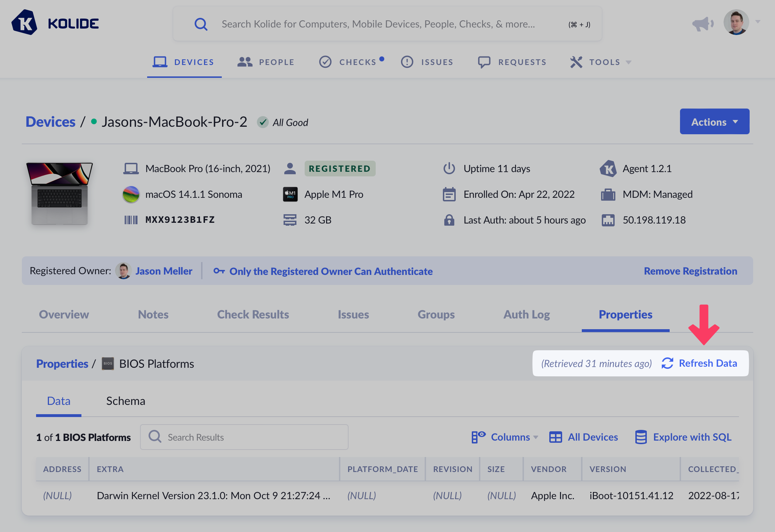Click the key icon beside authentication setting
This screenshot has width=775, height=532.
click(219, 271)
